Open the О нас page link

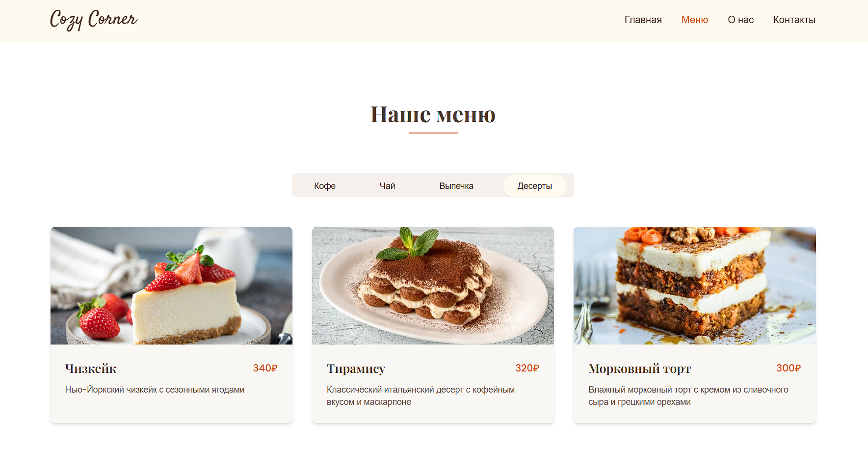740,20
